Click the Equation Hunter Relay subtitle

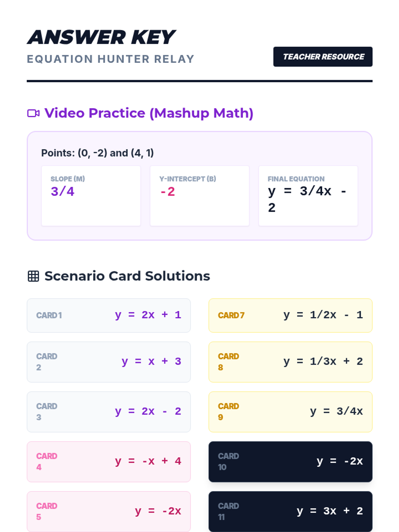click(x=110, y=59)
